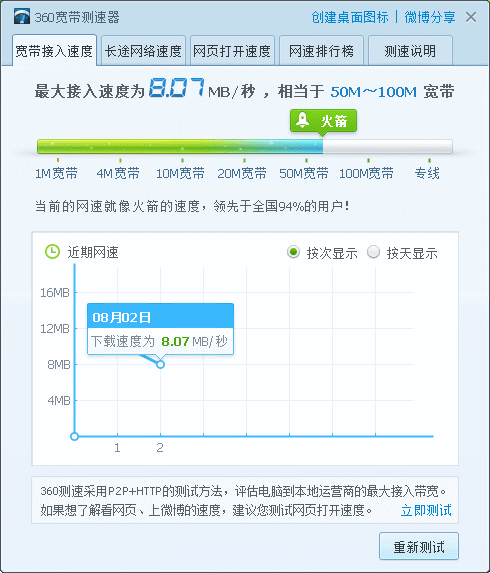Image resolution: width=490 pixels, height=573 pixels.
Task: Open the 测速说明 tab
Action: click(410, 51)
